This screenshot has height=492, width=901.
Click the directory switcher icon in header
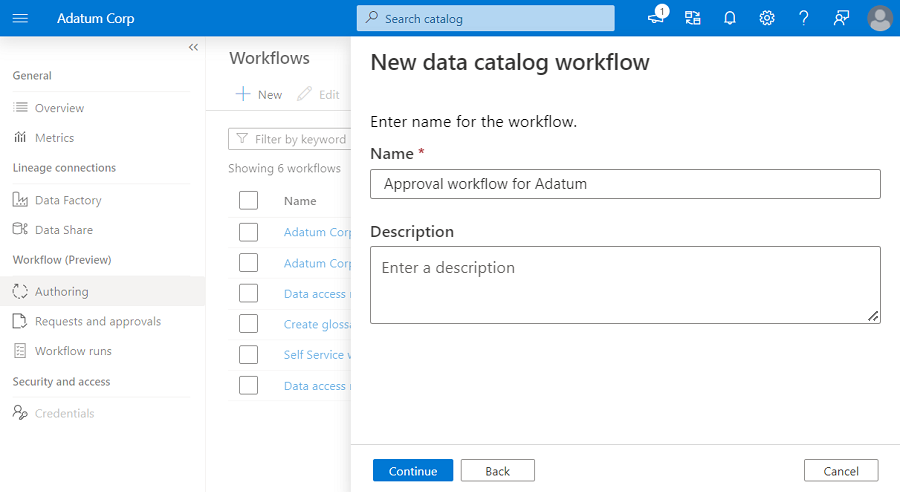click(x=692, y=18)
